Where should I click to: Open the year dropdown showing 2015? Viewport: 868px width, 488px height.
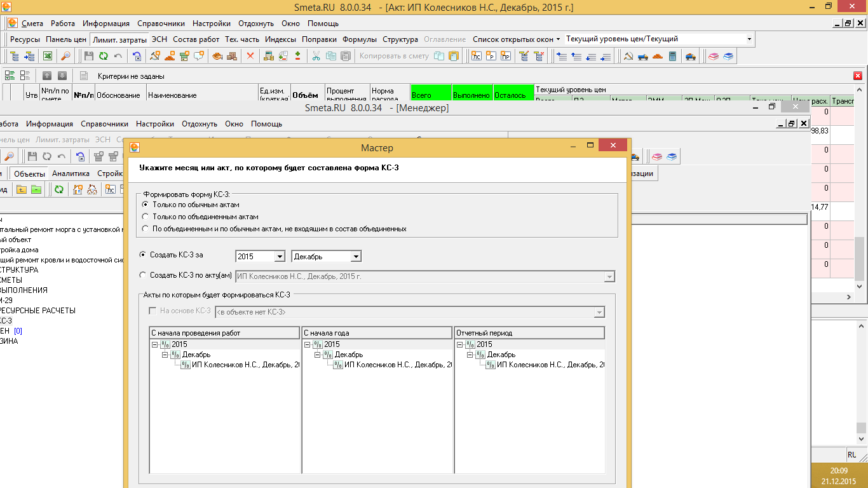click(280, 257)
